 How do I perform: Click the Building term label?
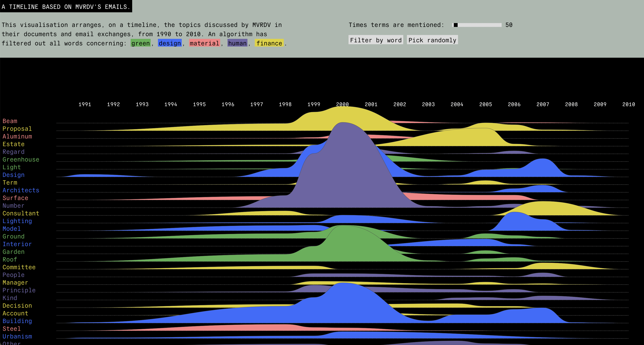(x=17, y=321)
